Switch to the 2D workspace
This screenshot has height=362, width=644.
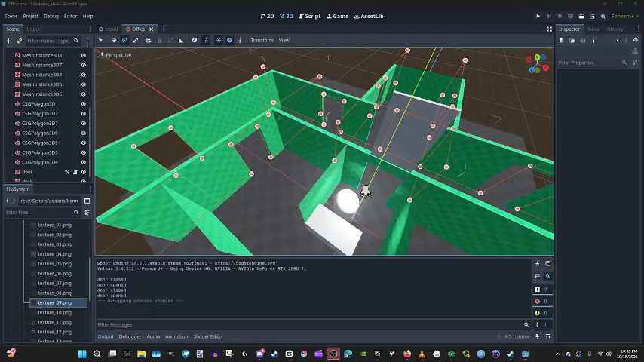click(x=268, y=16)
